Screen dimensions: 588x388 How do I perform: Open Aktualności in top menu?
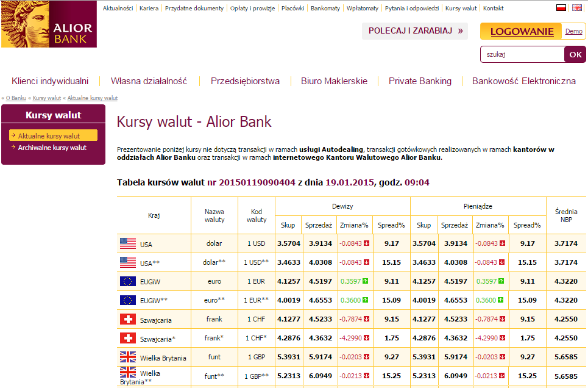(x=118, y=9)
